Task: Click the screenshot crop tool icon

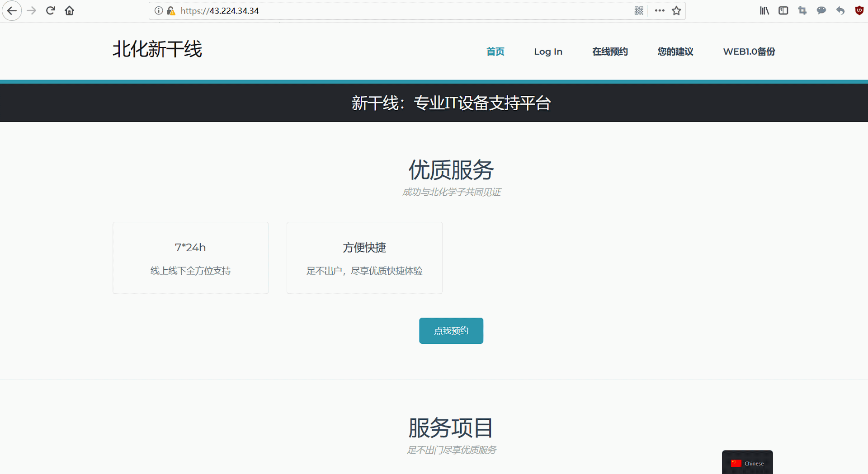Action: pyautogui.click(x=802, y=11)
